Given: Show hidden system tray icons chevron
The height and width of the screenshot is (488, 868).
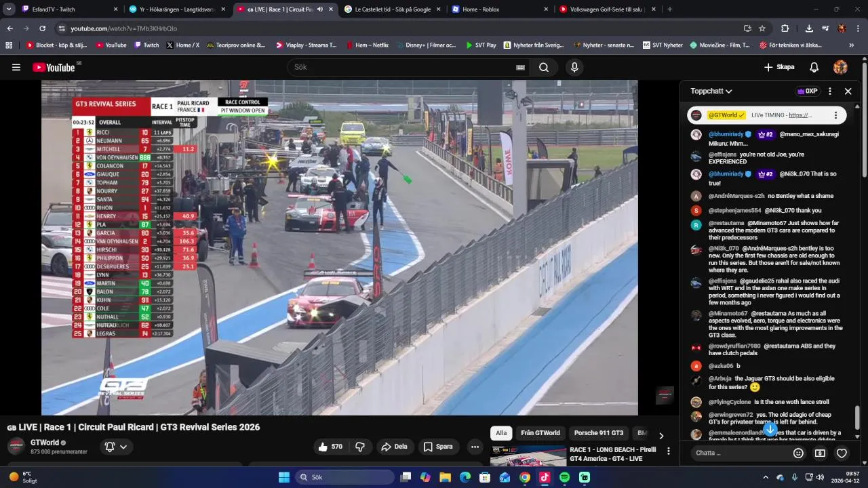Looking at the screenshot, I should point(766,477).
